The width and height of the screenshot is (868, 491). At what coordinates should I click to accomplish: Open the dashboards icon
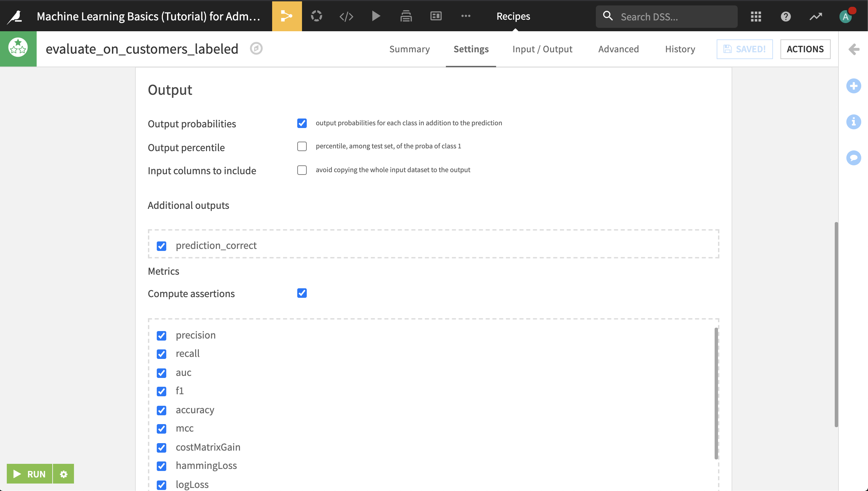pyautogui.click(x=436, y=16)
